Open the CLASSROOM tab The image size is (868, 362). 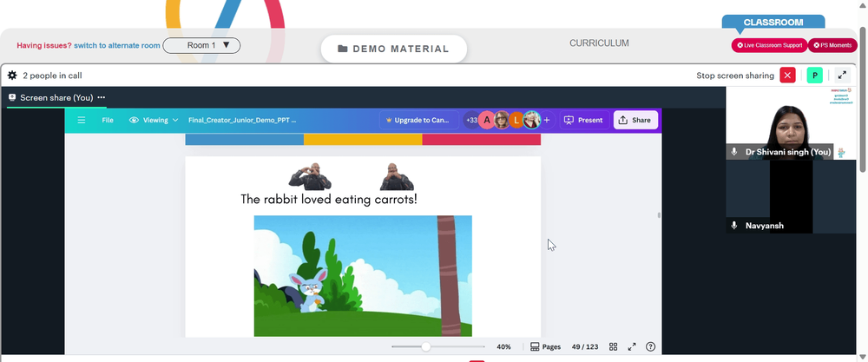(x=773, y=23)
